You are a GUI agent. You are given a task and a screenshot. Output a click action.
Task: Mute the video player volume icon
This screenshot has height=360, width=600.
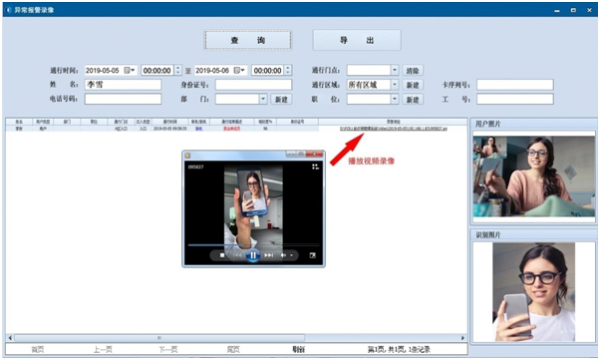pyautogui.click(x=284, y=255)
